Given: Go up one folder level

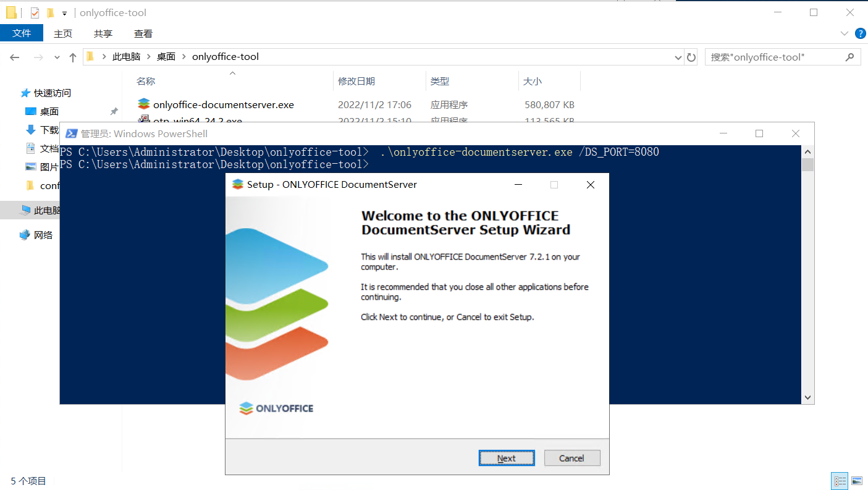Looking at the screenshot, I should [73, 57].
